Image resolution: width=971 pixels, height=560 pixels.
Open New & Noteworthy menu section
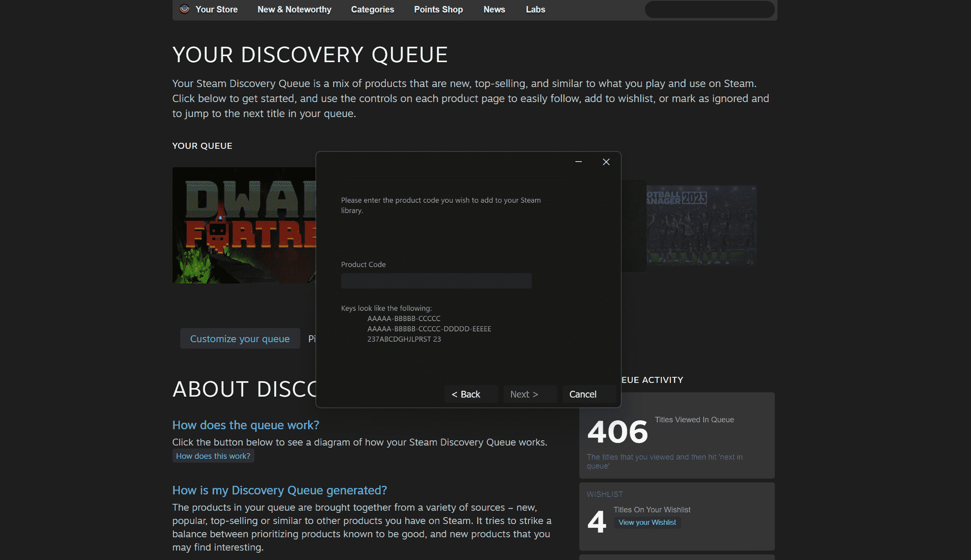pyautogui.click(x=294, y=9)
